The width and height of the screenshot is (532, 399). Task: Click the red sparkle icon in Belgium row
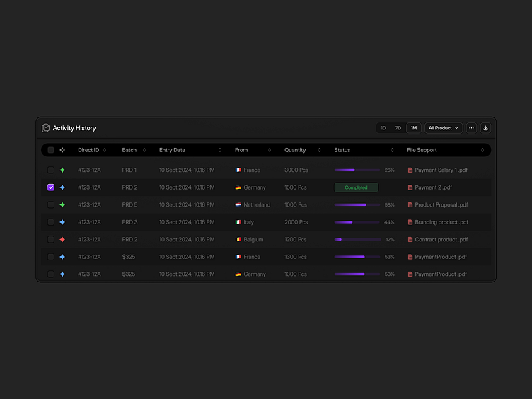click(x=62, y=240)
